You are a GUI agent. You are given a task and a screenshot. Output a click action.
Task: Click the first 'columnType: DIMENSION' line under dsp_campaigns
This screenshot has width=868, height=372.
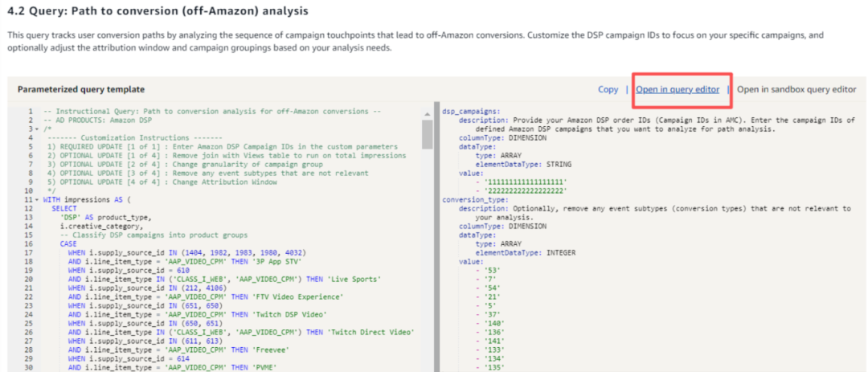point(502,138)
